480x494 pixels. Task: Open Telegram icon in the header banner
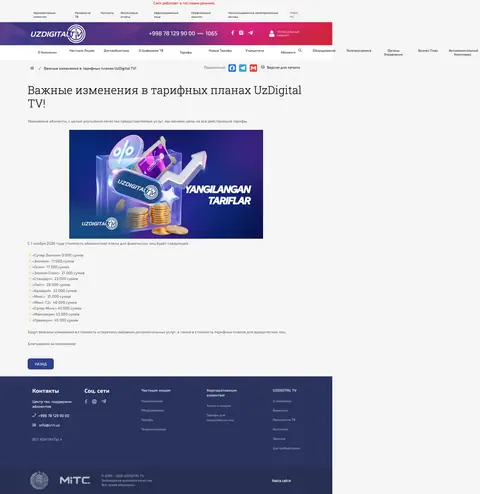click(251, 33)
